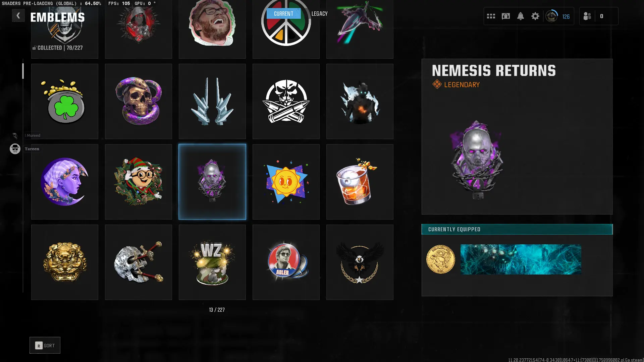Click the equipped gold coin emblem

coord(440,259)
